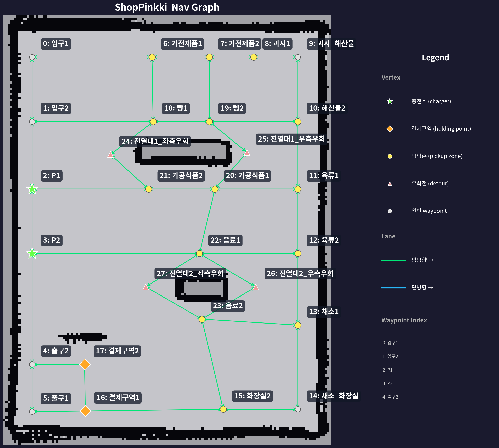Pick the yellow node of 7: 가전제품2

[x=209, y=57]
